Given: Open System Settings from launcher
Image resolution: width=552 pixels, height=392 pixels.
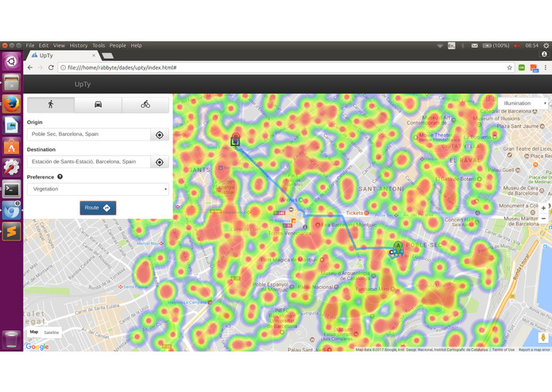Looking at the screenshot, I should point(11,167).
